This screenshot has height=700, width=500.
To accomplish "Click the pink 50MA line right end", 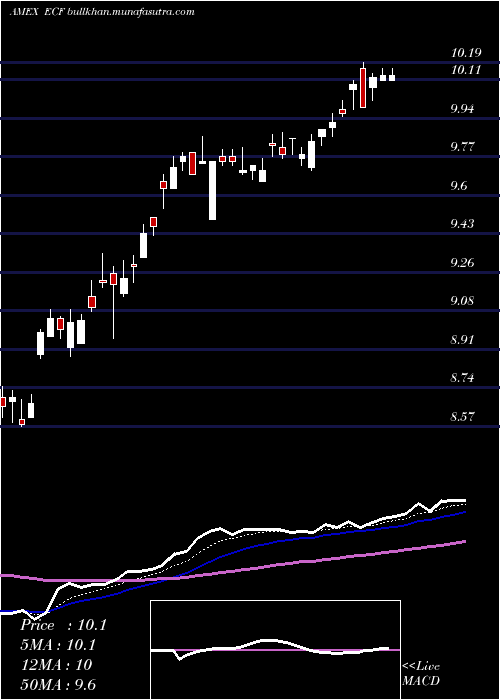I will (x=465, y=541).
